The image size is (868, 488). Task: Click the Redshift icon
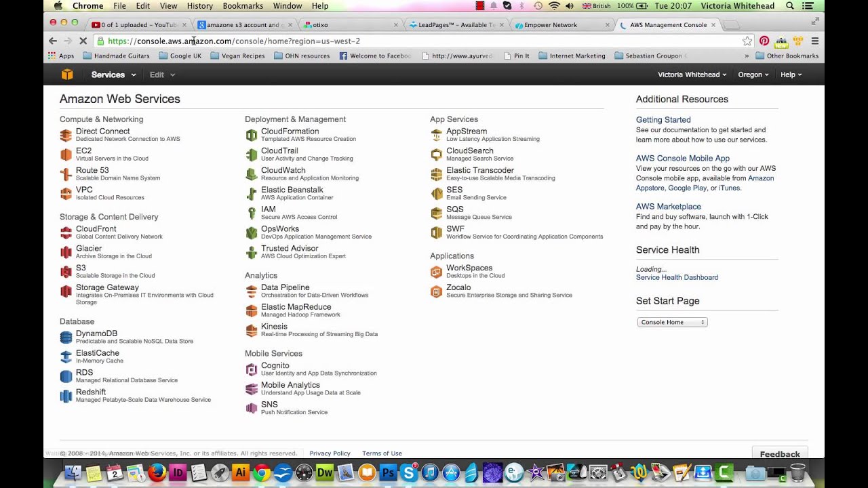(66, 396)
